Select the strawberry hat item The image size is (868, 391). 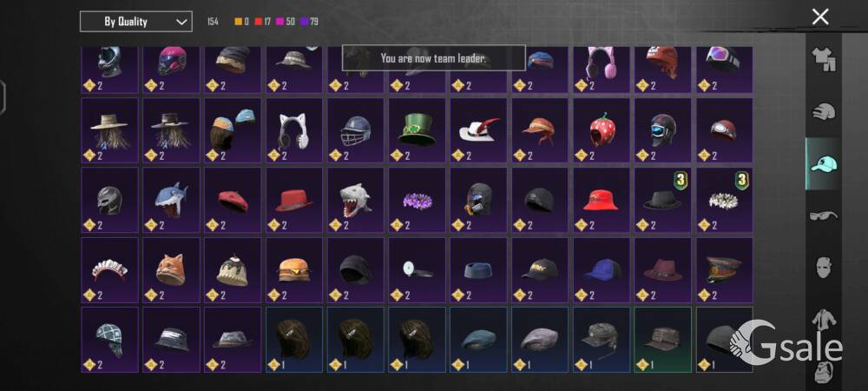pyautogui.click(x=602, y=130)
